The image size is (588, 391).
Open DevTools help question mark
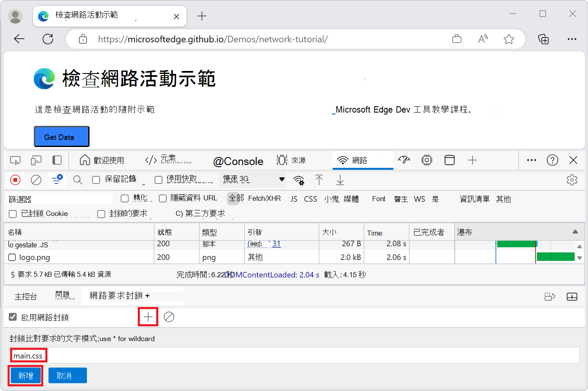[552, 160]
